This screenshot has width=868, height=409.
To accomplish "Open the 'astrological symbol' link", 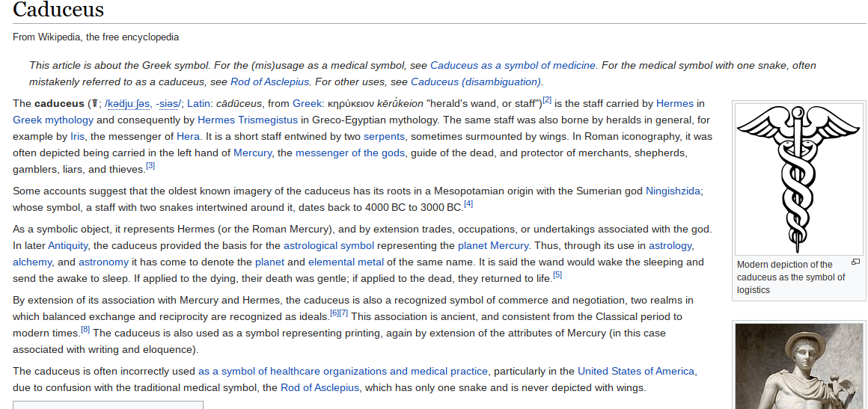I will point(328,246).
